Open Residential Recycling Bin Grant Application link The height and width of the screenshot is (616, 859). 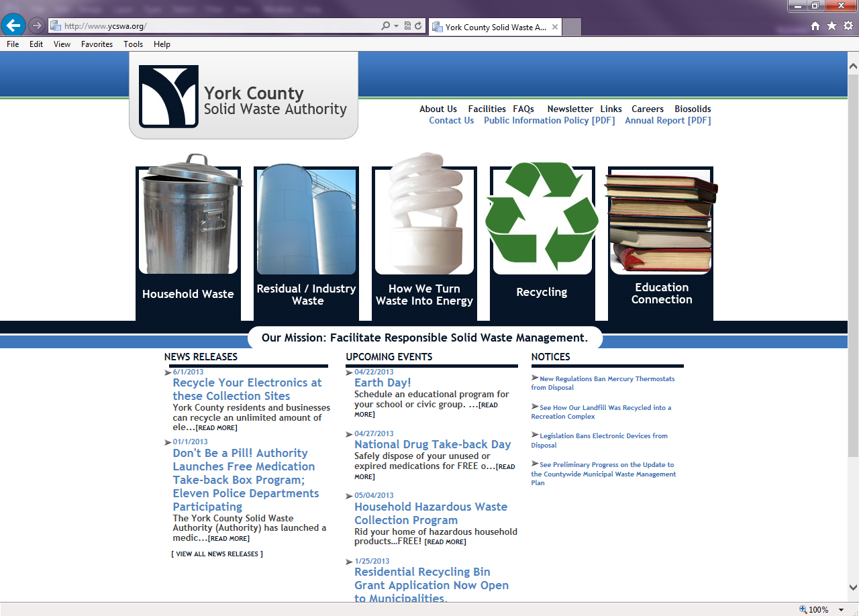click(x=432, y=585)
